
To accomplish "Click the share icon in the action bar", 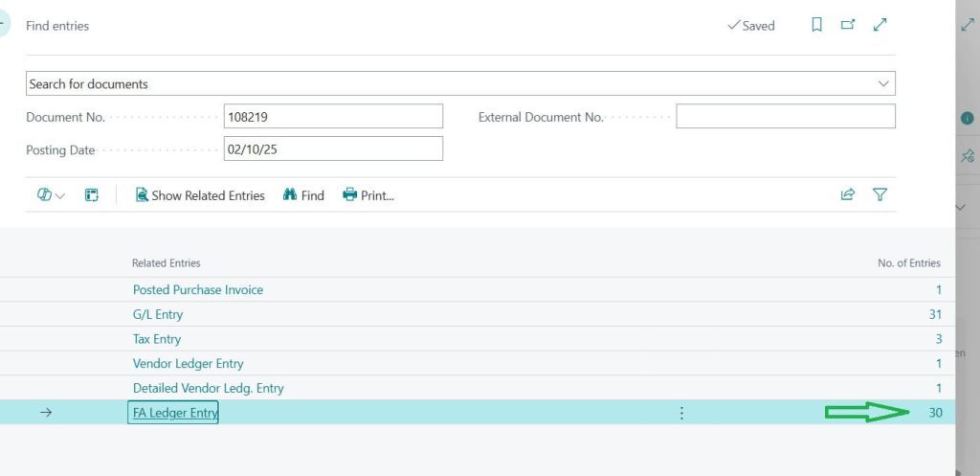I will pos(847,195).
